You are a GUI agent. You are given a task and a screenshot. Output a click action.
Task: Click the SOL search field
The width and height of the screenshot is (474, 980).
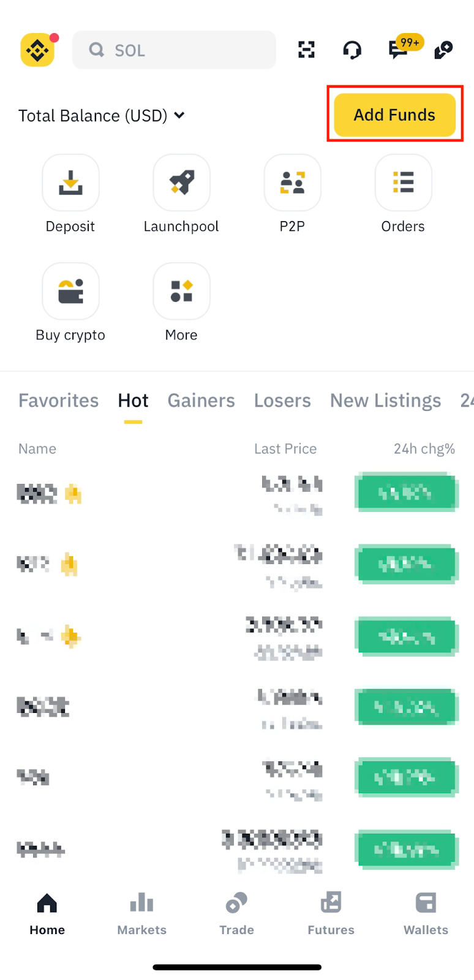174,50
